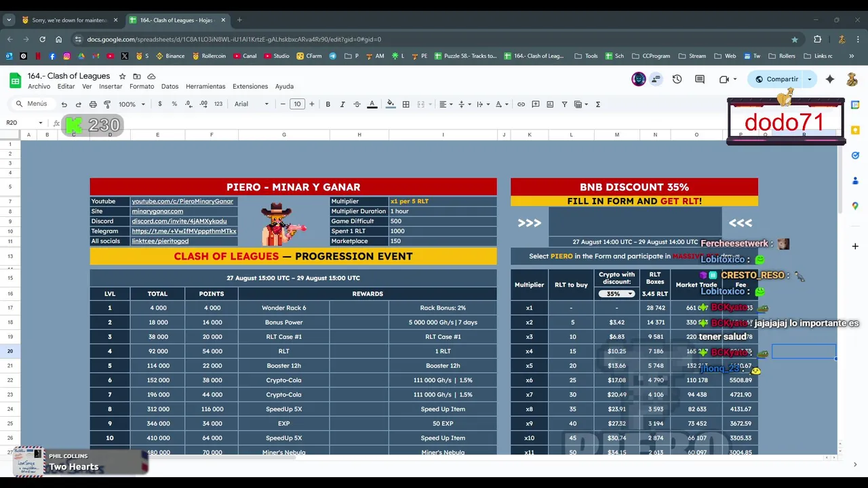Open the discord.com invite link

click(179, 221)
